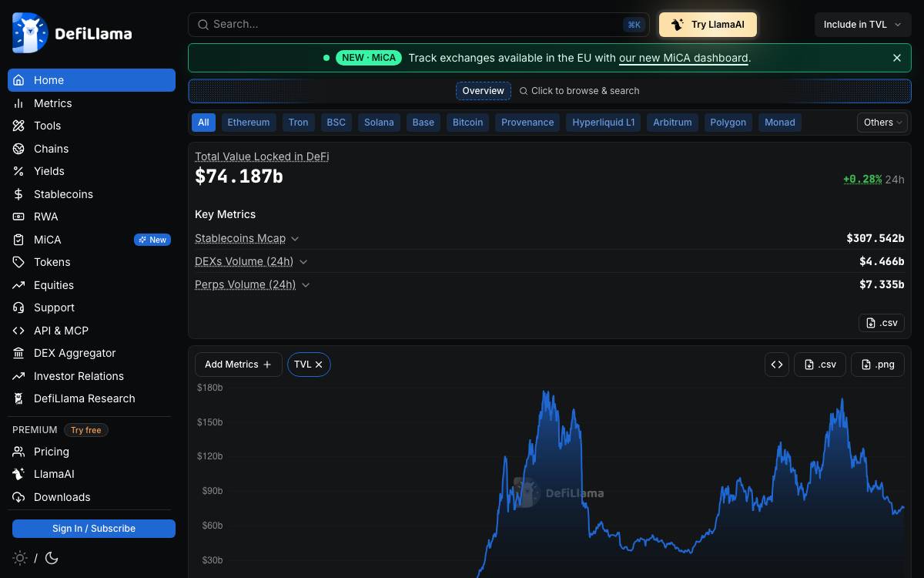The height and width of the screenshot is (578, 924).
Task: Click the Investor Relations chart icon
Action: [x=18, y=376]
